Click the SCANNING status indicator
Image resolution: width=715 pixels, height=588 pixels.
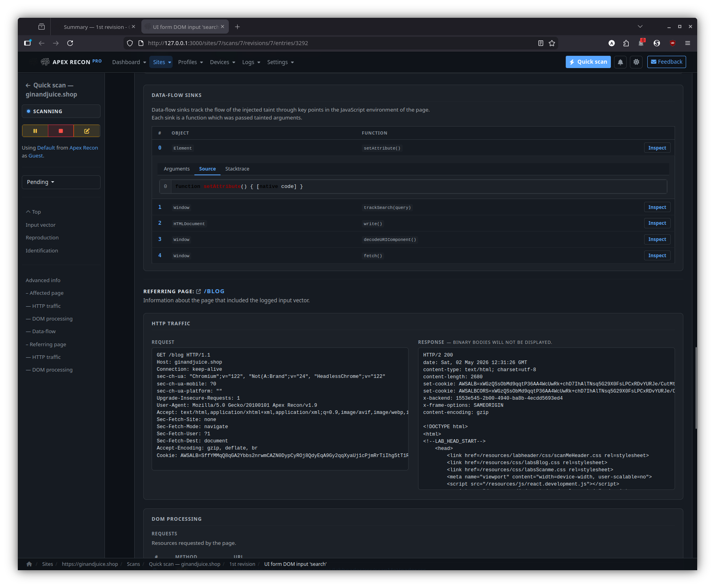click(x=61, y=111)
